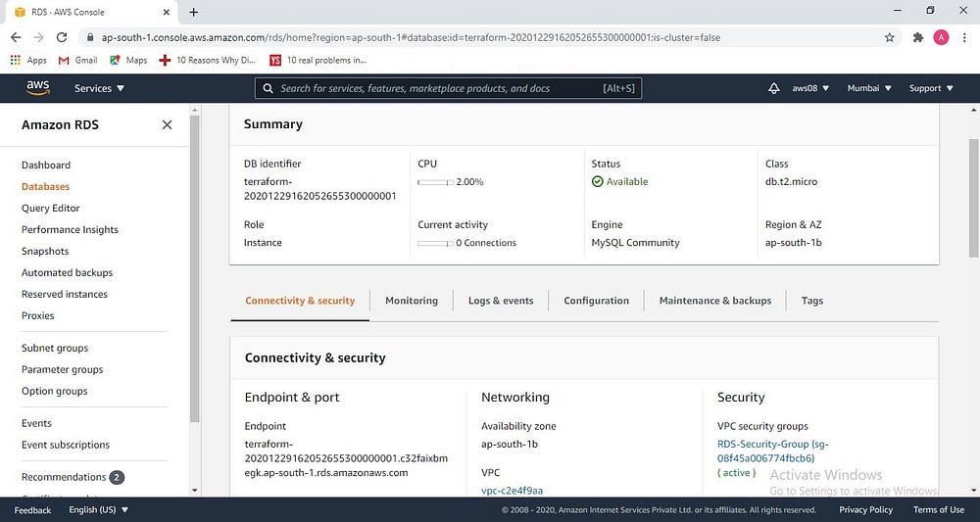Click the site lock icon in address bar
The height and width of the screenshot is (522, 980).
[x=90, y=37]
